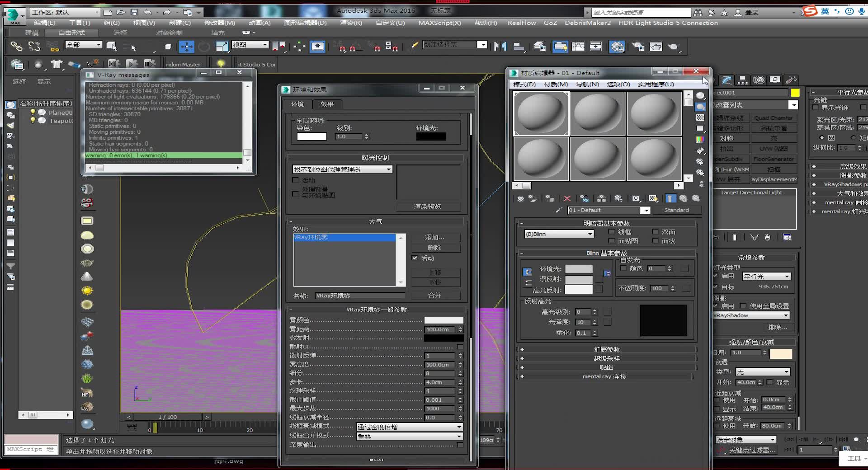Image resolution: width=868 pixels, height=470 pixels.
Task: Activate the Select and Scale tool
Action: coord(222,46)
